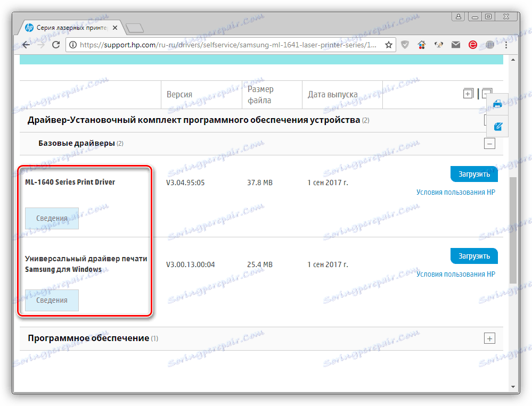Viewport: 532px width, 406px height.
Task: Click Сведения under ML-1640 Series Print Driver
Action: [x=52, y=218]
